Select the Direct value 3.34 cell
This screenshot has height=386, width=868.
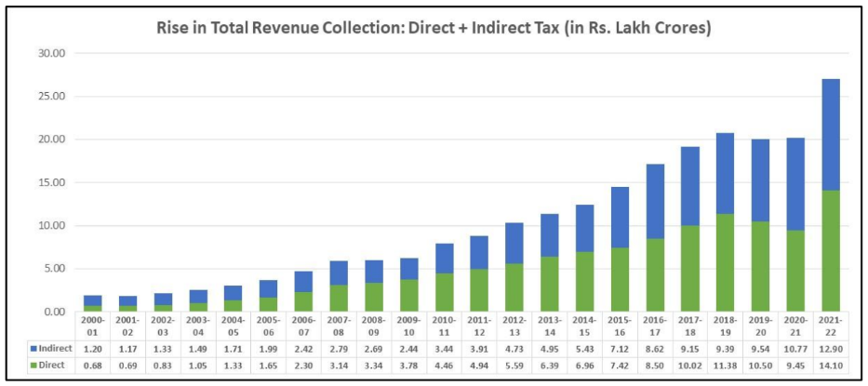[x=374, y=366]
